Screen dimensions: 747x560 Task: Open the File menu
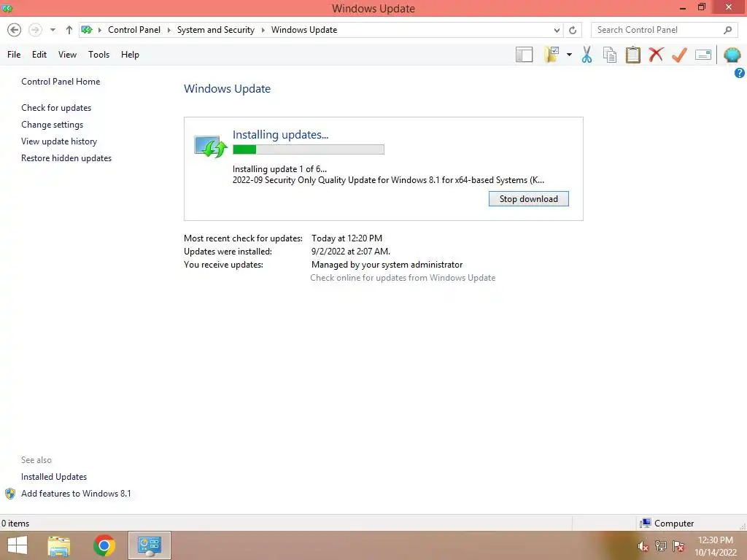click(14, 55)
